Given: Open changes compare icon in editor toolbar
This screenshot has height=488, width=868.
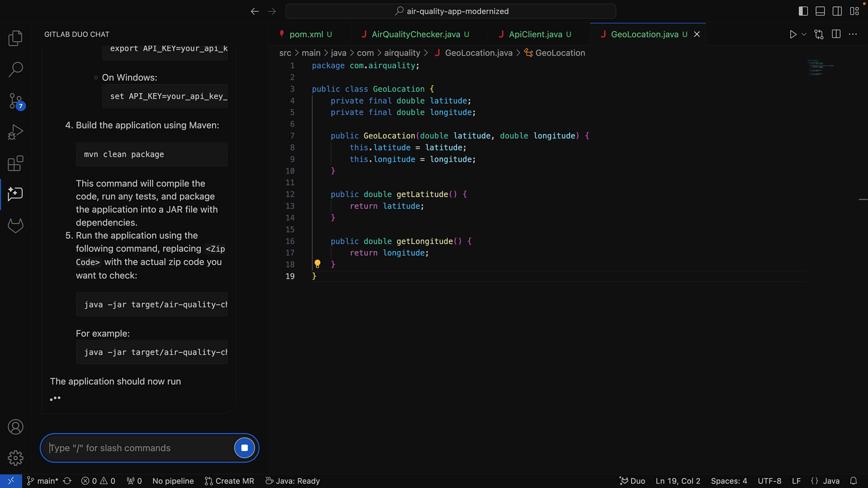Looking at the screenshot, I should (x=819, y=34).
